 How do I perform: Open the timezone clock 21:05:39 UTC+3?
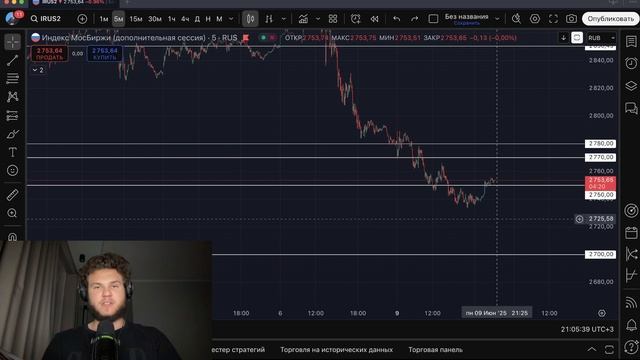(x=587, y=329)
